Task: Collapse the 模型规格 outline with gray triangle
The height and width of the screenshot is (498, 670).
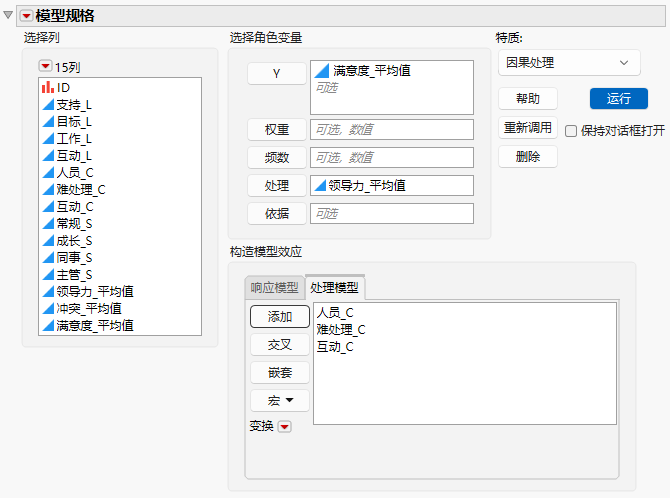Action: click(8, 15)
